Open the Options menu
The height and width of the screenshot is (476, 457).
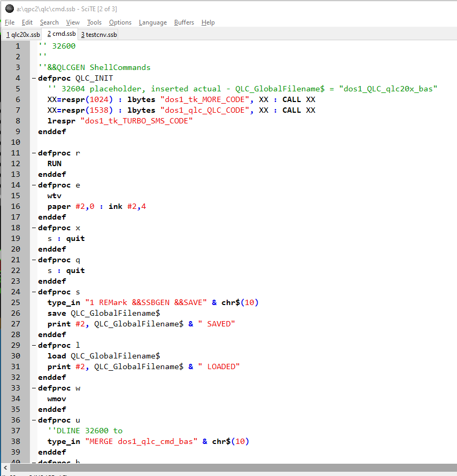click(x=120, y=22)
